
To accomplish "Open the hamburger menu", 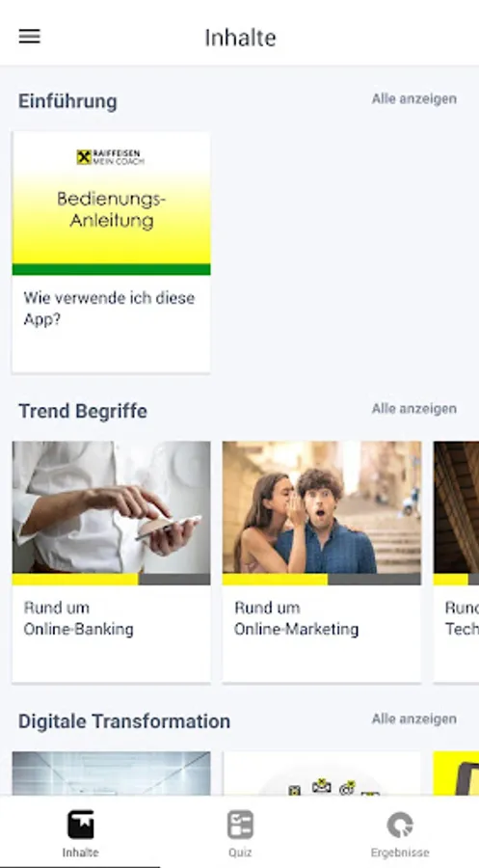I will (29, 37).
